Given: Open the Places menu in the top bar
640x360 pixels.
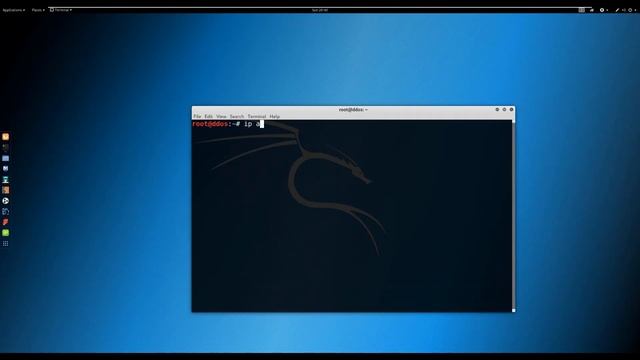Looking at the screenshot, I should [x=38, y=10].
